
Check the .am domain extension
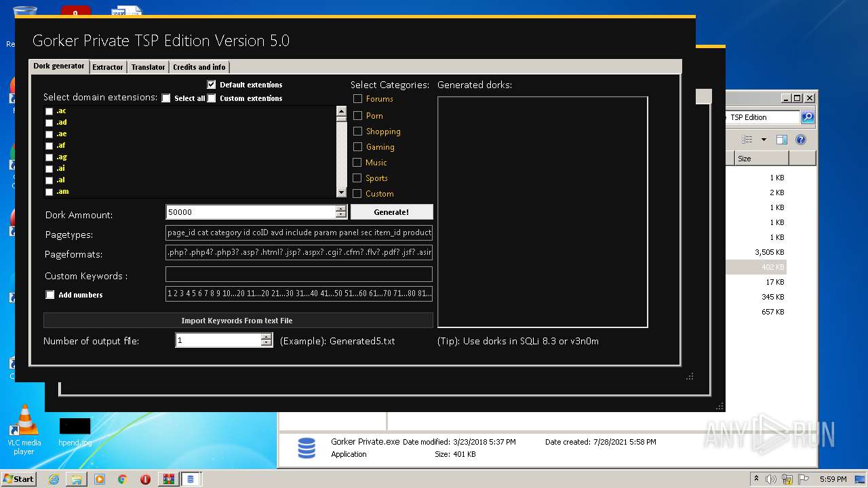pos(49,192)
